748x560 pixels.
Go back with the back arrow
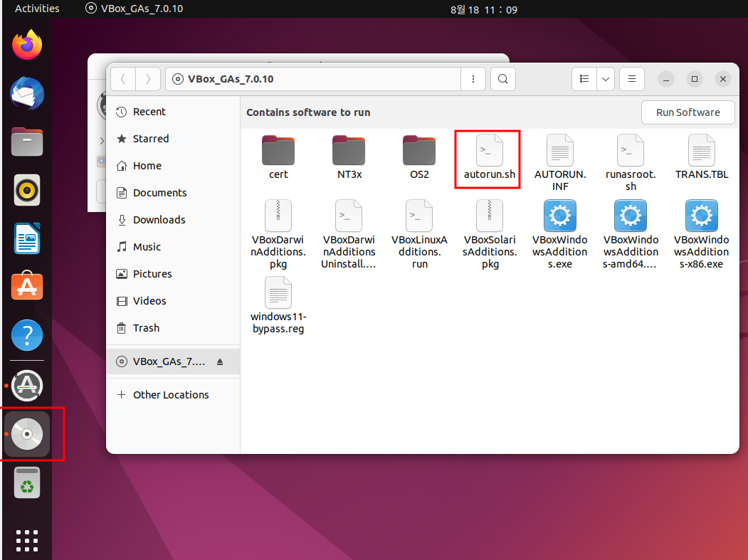click(x=123, y=79)
